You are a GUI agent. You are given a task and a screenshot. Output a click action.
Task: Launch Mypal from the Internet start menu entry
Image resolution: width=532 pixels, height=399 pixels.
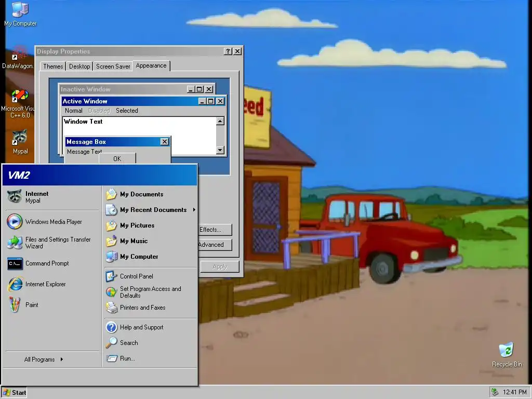(x=52, y=197)
